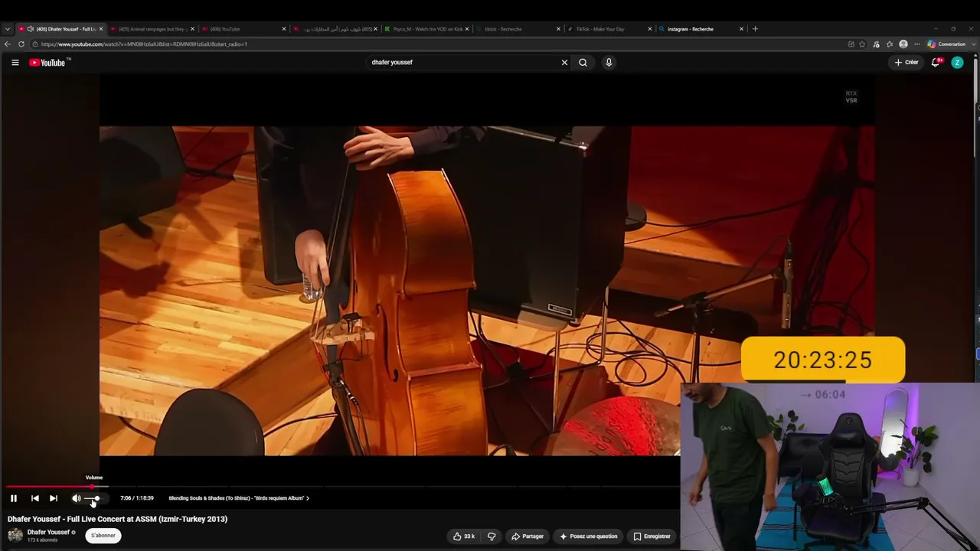
Task: Click the video title text
Action: click(x=117, y=519)
